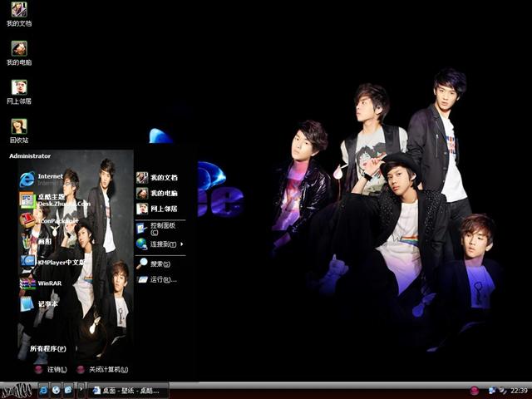The width and height of the screenshot is (532, 399).
Task: Select 网上邻居 in Start menu right pane
Action: point(157,209)
